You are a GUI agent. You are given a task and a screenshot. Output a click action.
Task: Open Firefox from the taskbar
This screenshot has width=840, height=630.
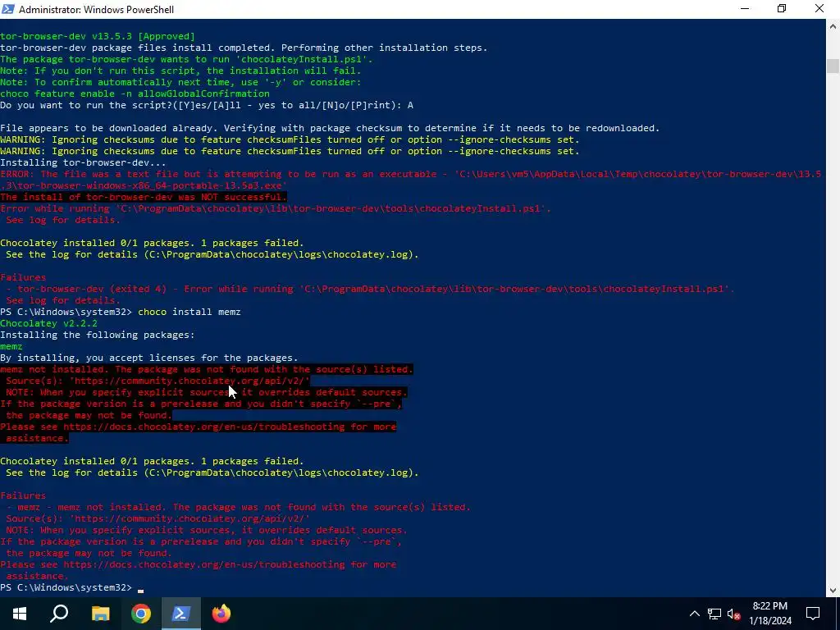tap(221, 614)
